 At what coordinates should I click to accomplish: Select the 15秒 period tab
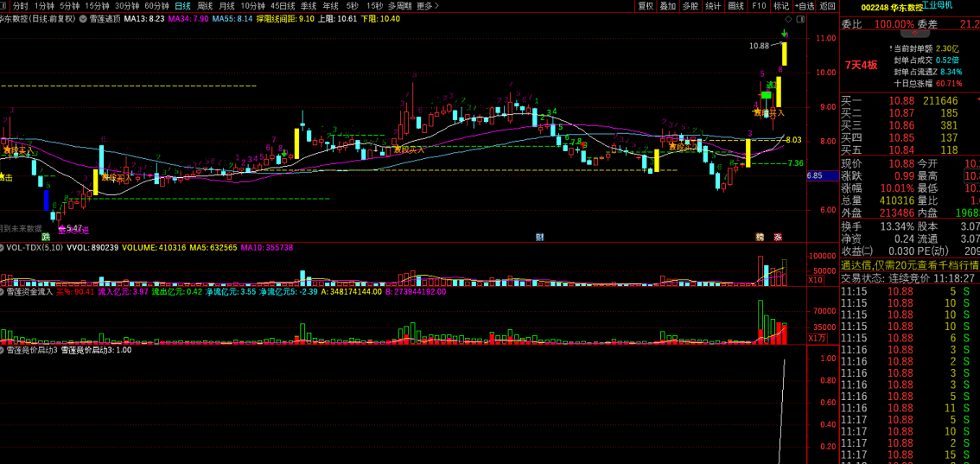tap(375, 6)
